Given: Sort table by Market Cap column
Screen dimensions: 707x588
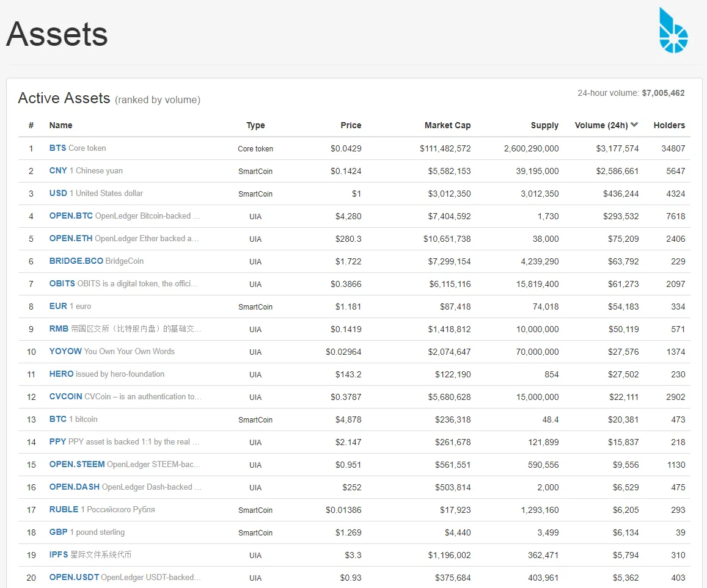Looking at the screenshot, I should pos(447,125).
